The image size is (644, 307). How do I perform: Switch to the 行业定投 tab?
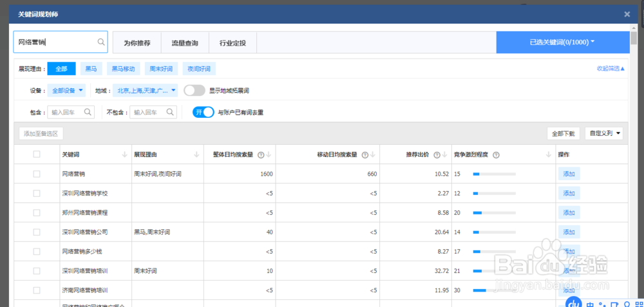click(232, 42)
